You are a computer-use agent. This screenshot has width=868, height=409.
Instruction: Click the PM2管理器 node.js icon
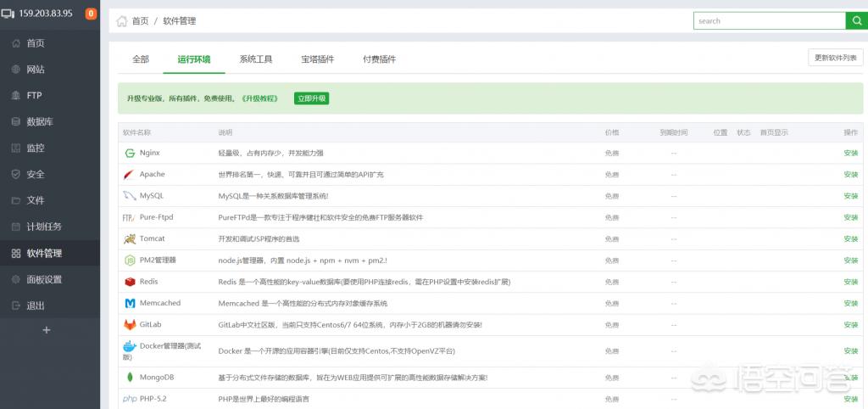pos(130,261)
